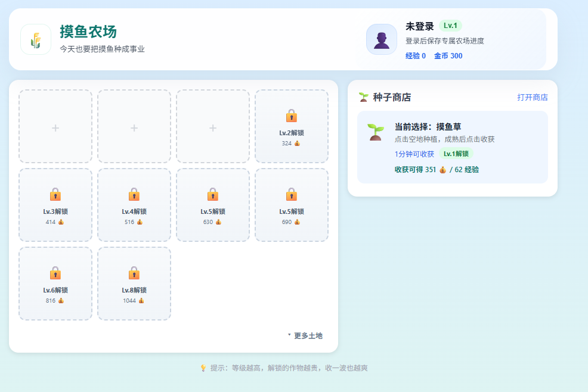Click the lock on Lv.6解锁 plot
Screen dimensions: 588x392
coord(55,273)
